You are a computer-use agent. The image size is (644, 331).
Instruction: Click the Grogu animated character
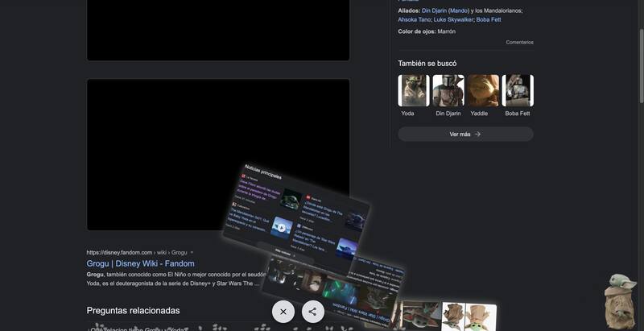[621, 299]
